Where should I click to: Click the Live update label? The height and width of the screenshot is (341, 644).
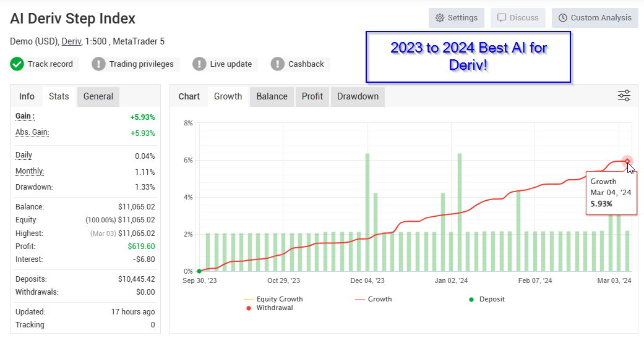coord(231,64)
